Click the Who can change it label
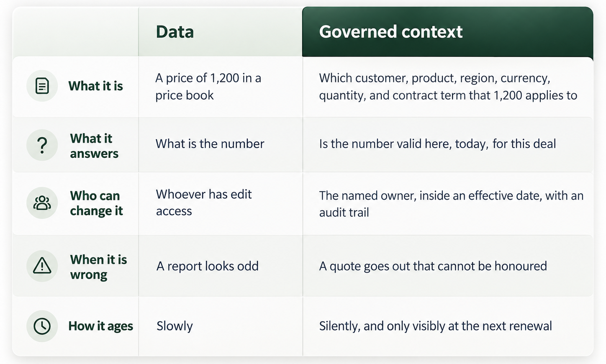Viewport: 606px width, 364px height. click(96, 203)
